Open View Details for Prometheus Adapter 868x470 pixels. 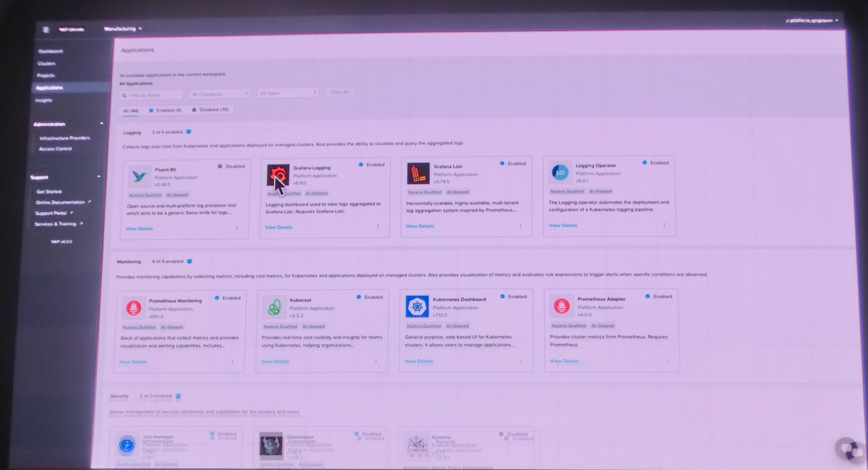click(x=564, y=361)
